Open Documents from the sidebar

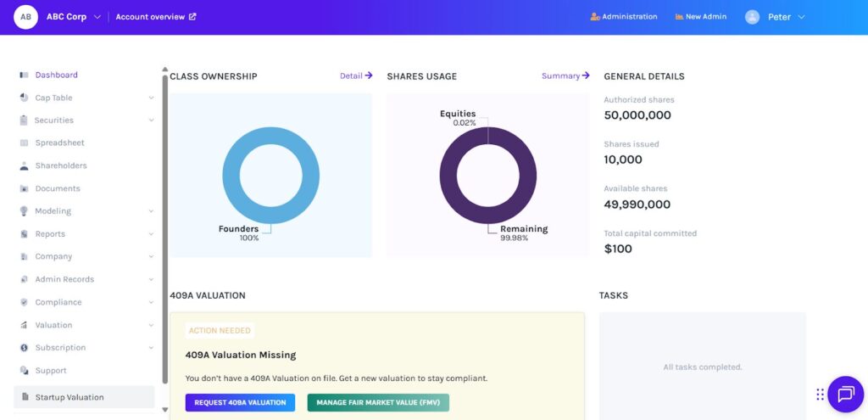tap(58, 188)
